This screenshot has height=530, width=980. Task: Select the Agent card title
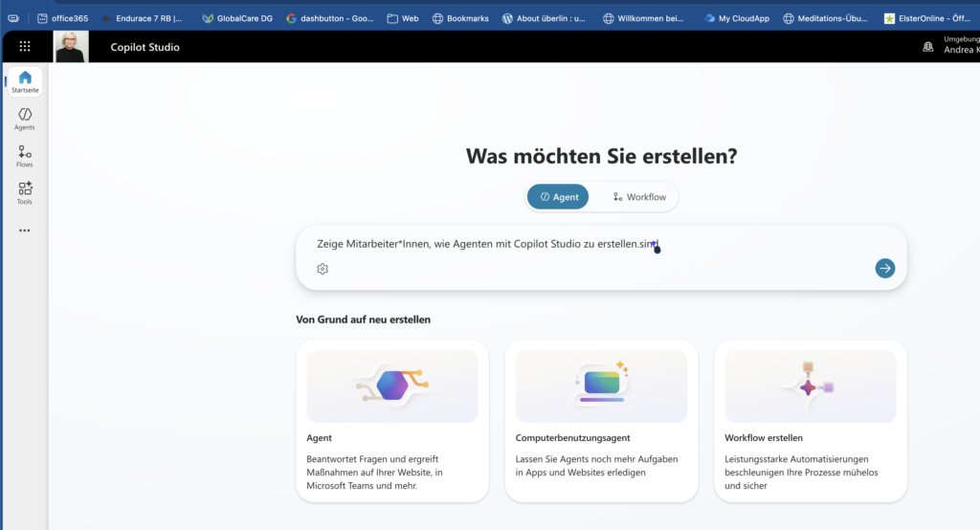320,438
